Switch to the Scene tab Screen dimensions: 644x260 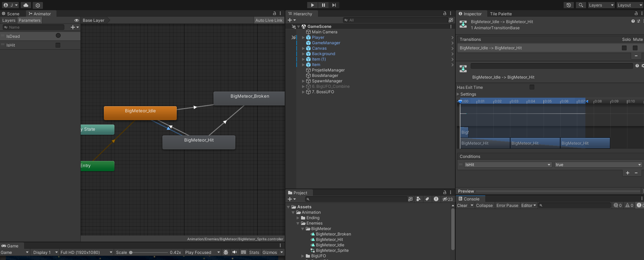click(11, 14)
